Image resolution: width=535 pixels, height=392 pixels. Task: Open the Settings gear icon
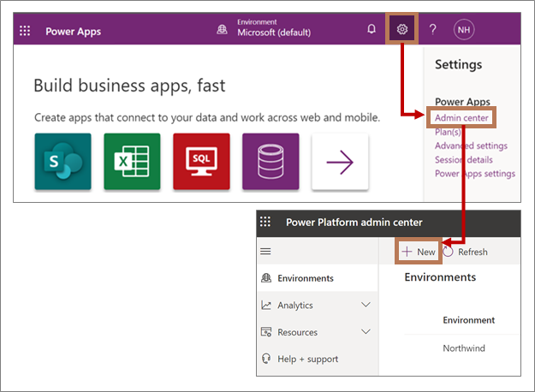click(x=402, y=29)
